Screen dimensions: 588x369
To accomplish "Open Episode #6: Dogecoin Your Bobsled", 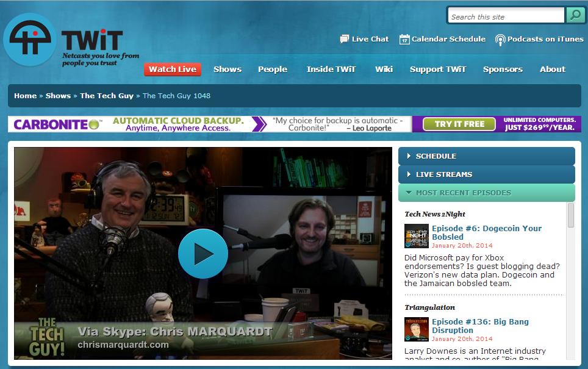I will pos(487,232).
